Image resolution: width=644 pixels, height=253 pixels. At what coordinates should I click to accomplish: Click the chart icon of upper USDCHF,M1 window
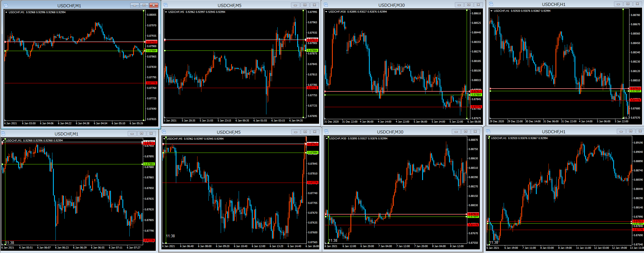[x=6, y=6]
